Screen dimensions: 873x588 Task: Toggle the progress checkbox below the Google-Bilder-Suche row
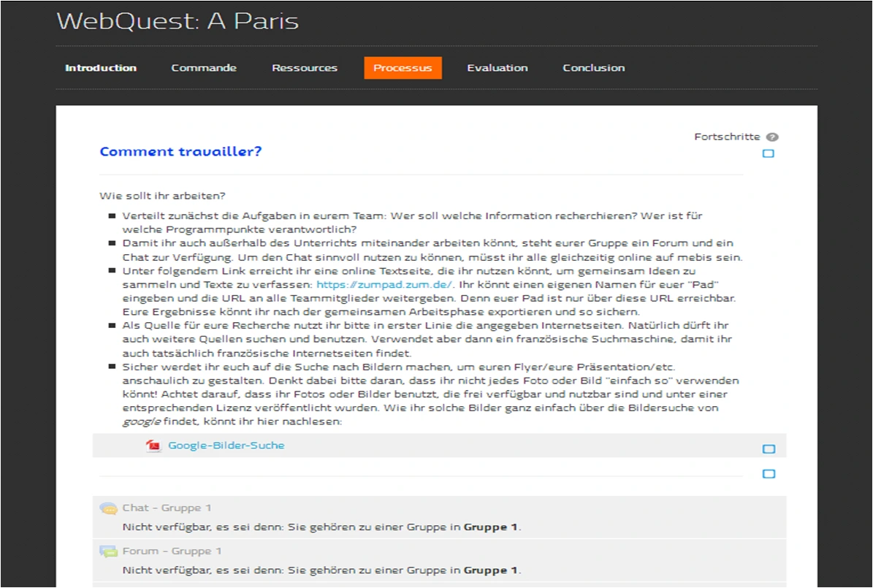[x=769, y=474]
